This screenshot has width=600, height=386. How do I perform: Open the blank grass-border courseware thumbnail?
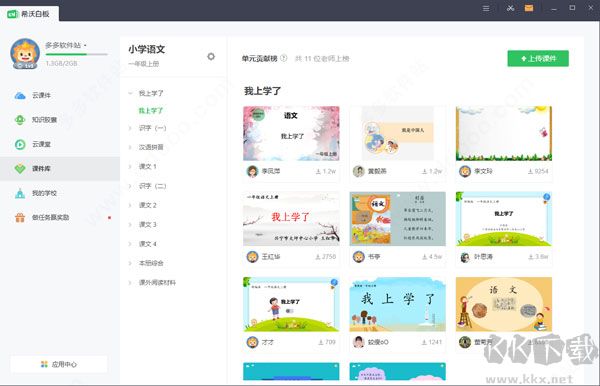pyautogui.click(x=504, y=134)
